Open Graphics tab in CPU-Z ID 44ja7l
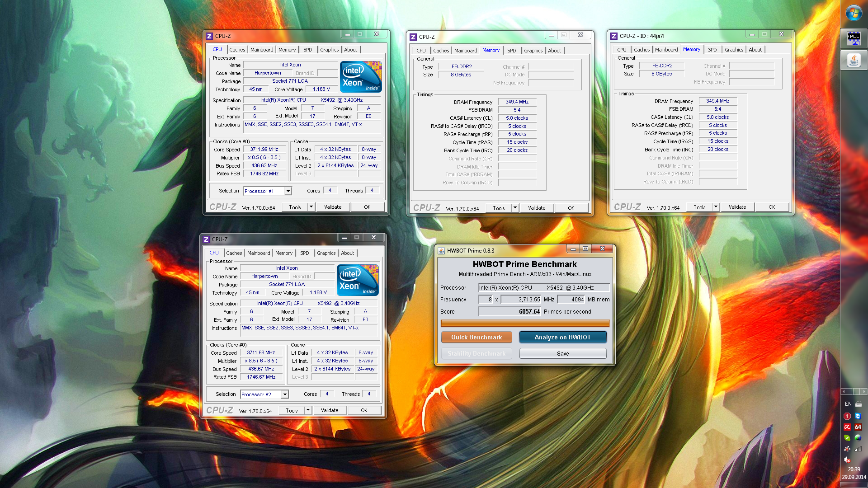 tap(734, 50)
